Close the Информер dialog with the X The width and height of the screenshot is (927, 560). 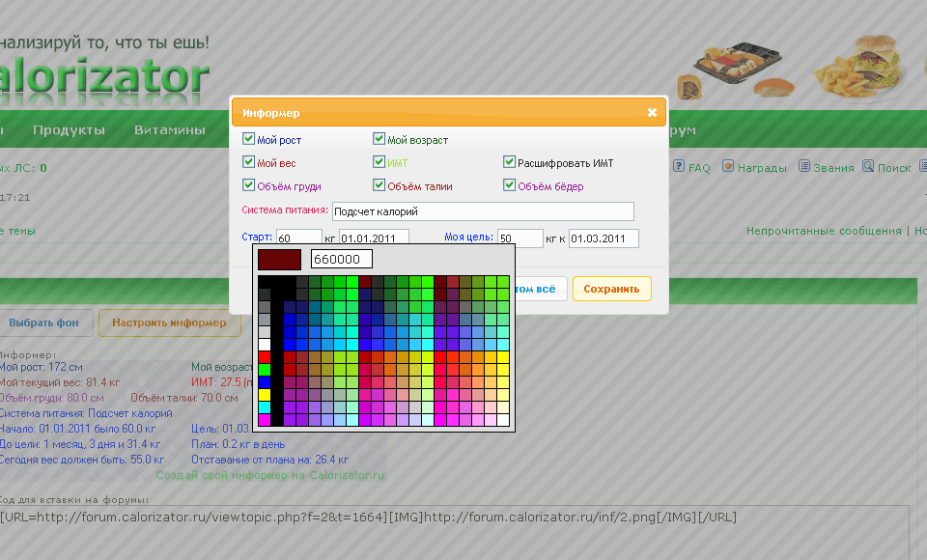pyautogui.click(x=652, y=113)
